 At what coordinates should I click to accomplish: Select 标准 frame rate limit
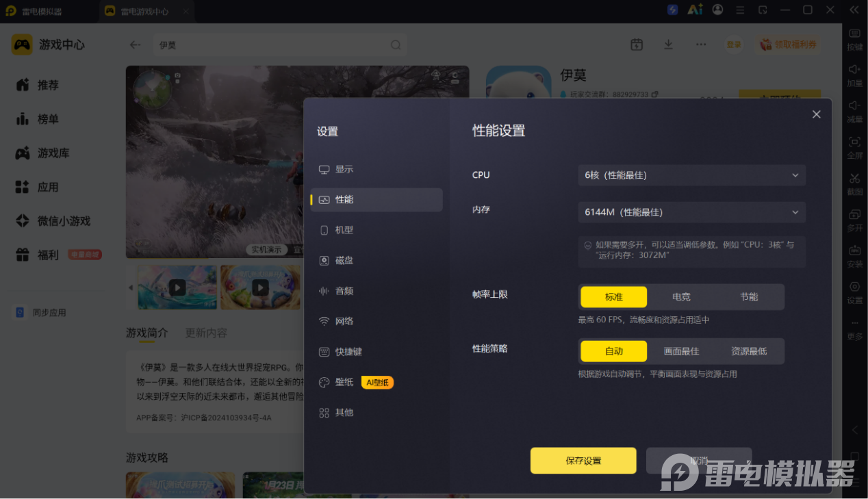tap(613, 297)
